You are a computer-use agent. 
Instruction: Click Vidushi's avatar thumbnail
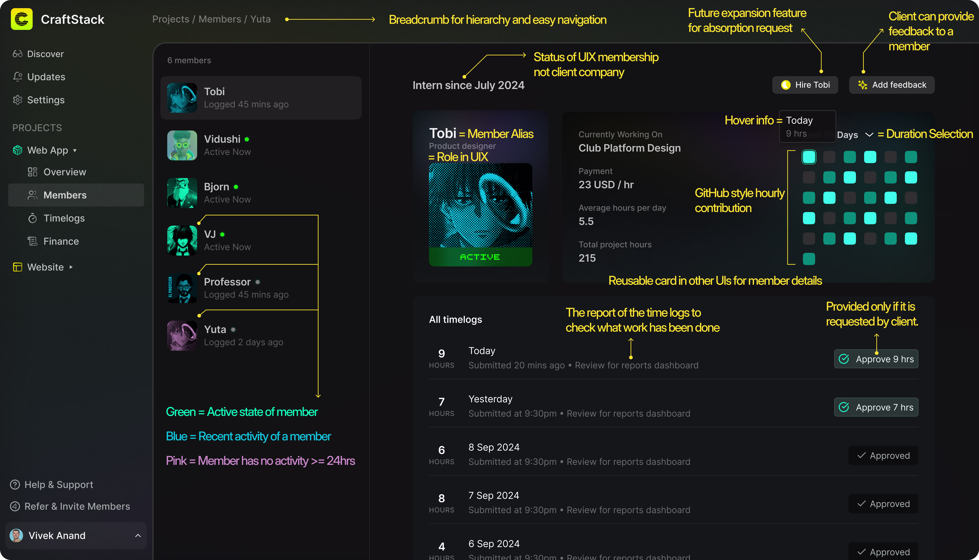click(x=182, y=145)
